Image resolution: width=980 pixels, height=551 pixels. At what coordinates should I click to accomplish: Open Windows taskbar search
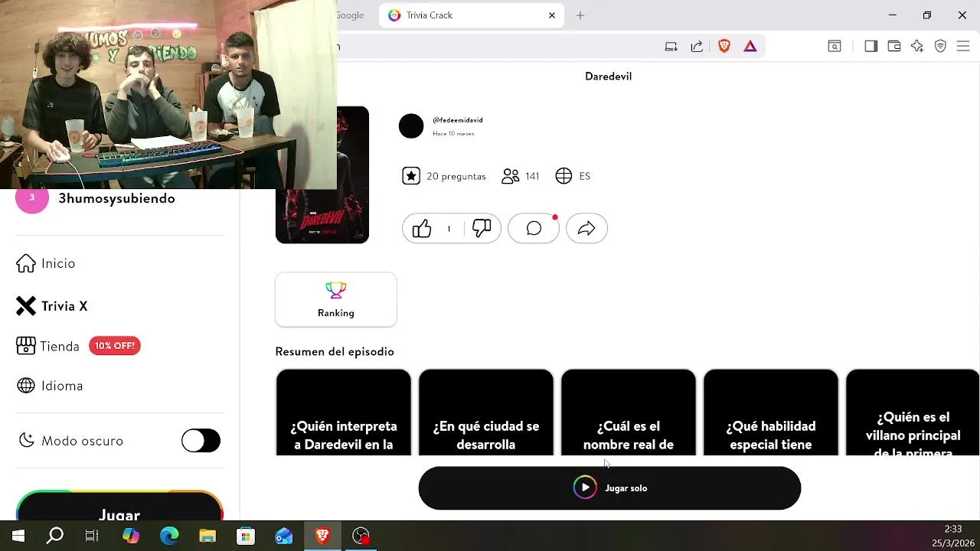pos(55,536)
